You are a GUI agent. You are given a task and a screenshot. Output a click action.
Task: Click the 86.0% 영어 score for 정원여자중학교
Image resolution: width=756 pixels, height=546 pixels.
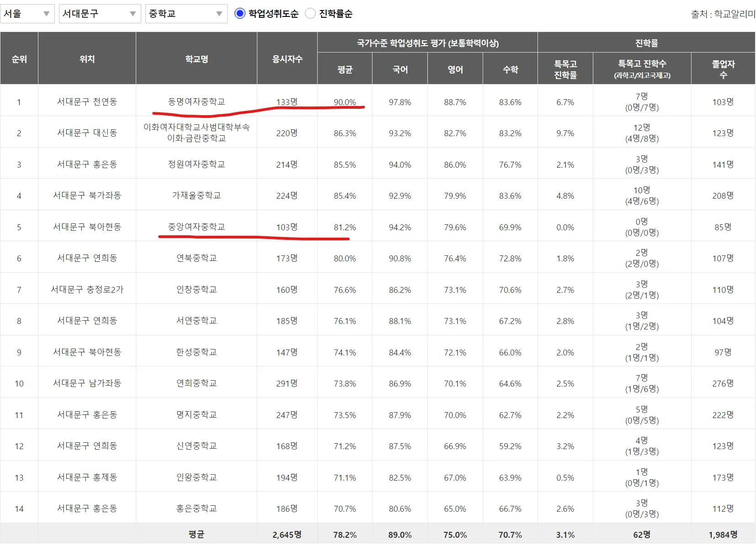[455, 164]
